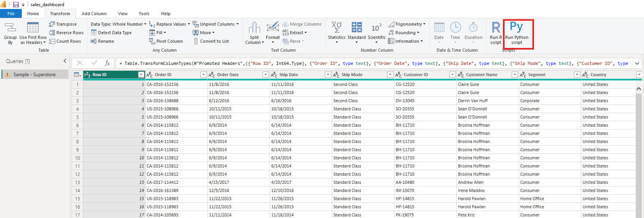The width and height of the screenshot is (644, 218).
Task: Click the Order ID cell 'CA-2016-138688'
Action: tap(176, 101)
